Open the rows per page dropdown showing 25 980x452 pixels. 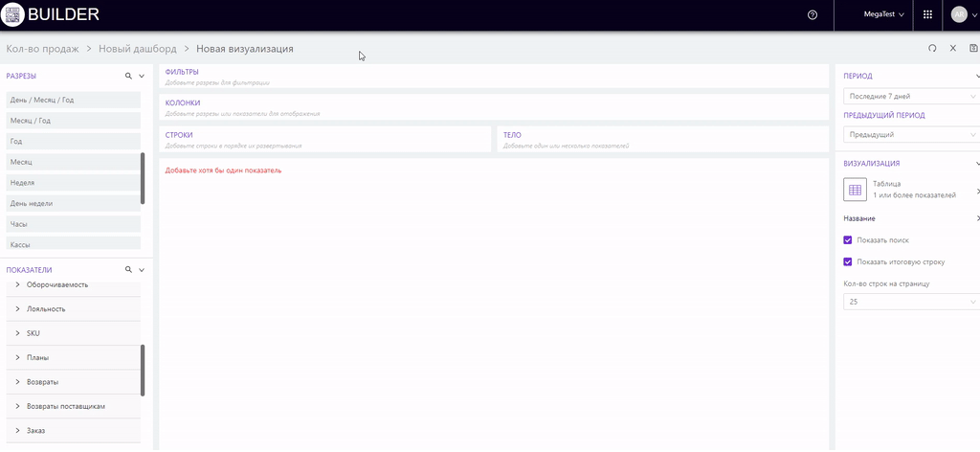909,302
